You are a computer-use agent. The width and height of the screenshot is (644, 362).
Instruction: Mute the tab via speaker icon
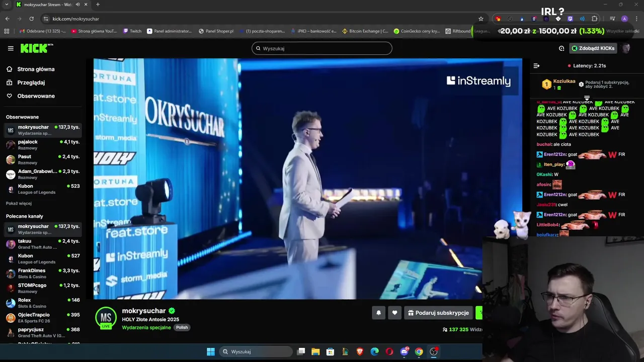click(77, 5)
